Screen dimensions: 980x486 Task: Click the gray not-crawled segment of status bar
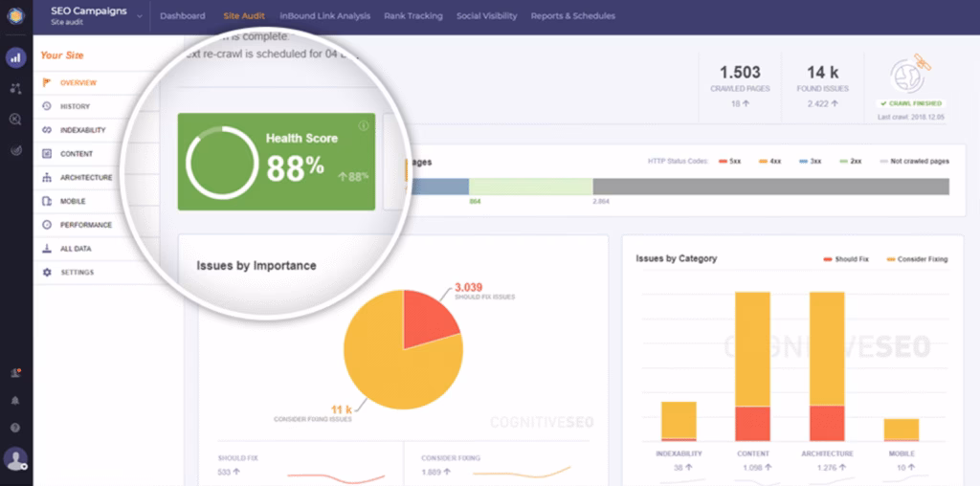770,187
